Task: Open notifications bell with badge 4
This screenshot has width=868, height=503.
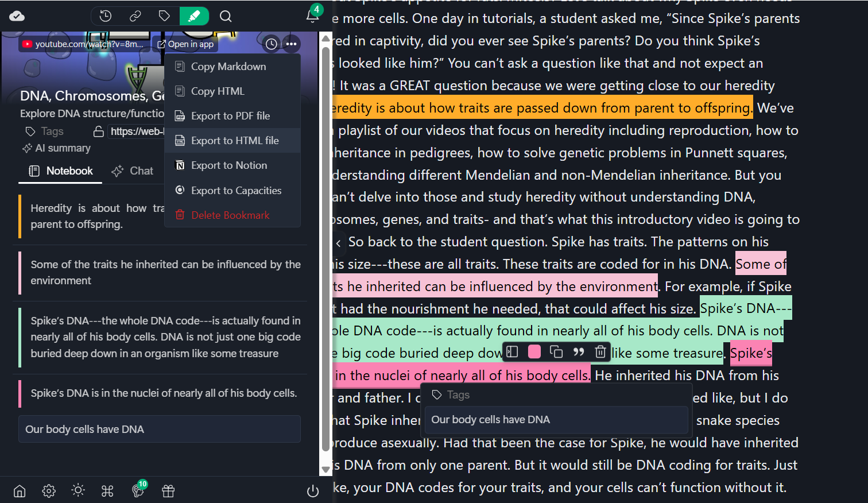Action: coord(313,16)
